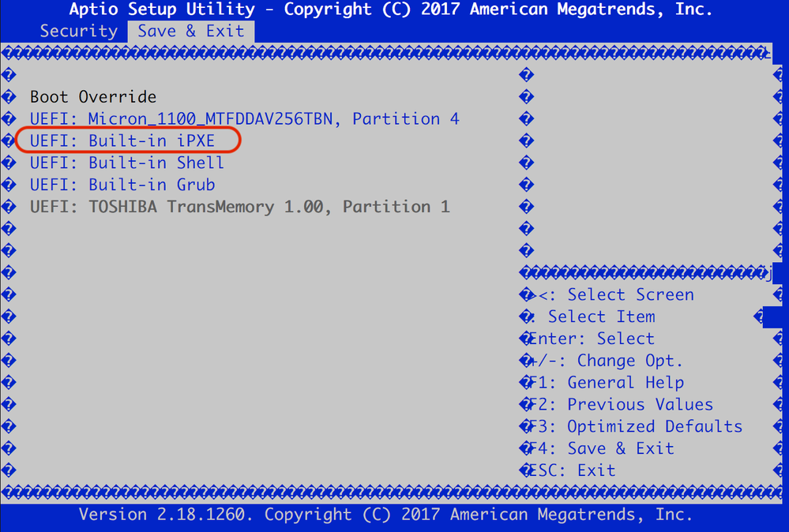
Task: Click the 'F1: General Help' text
Action: pos(607,383)
